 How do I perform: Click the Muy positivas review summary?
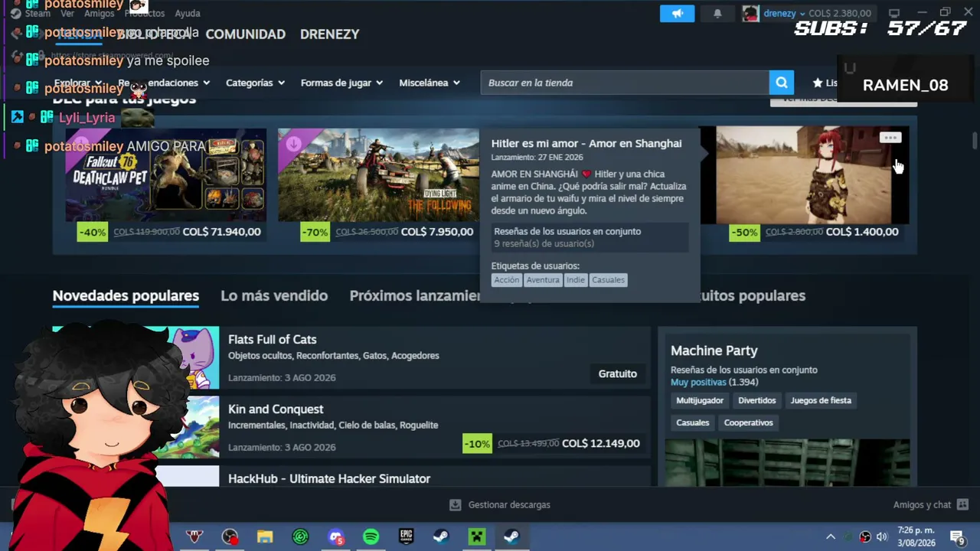(x=698, y=383)
